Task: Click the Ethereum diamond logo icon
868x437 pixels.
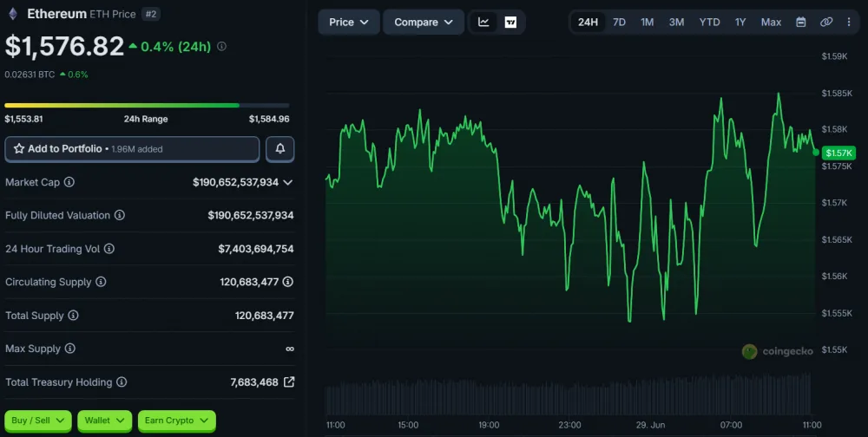Action: pyautogui.click(x=13, y=14)
